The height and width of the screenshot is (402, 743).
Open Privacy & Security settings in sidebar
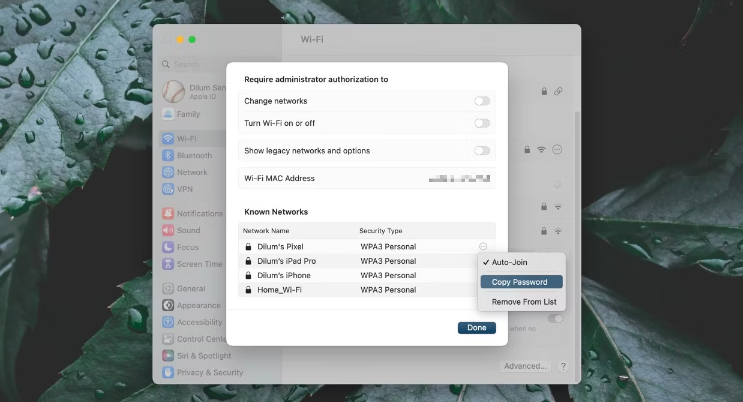click(x=201, y=373)
